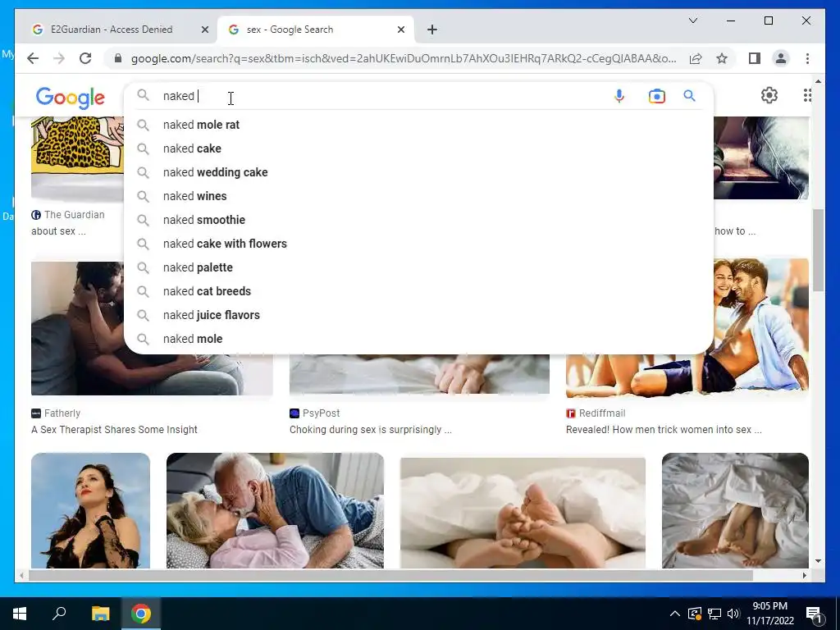Share this page from address bar
840x630 pixels.
coord(696,58)
